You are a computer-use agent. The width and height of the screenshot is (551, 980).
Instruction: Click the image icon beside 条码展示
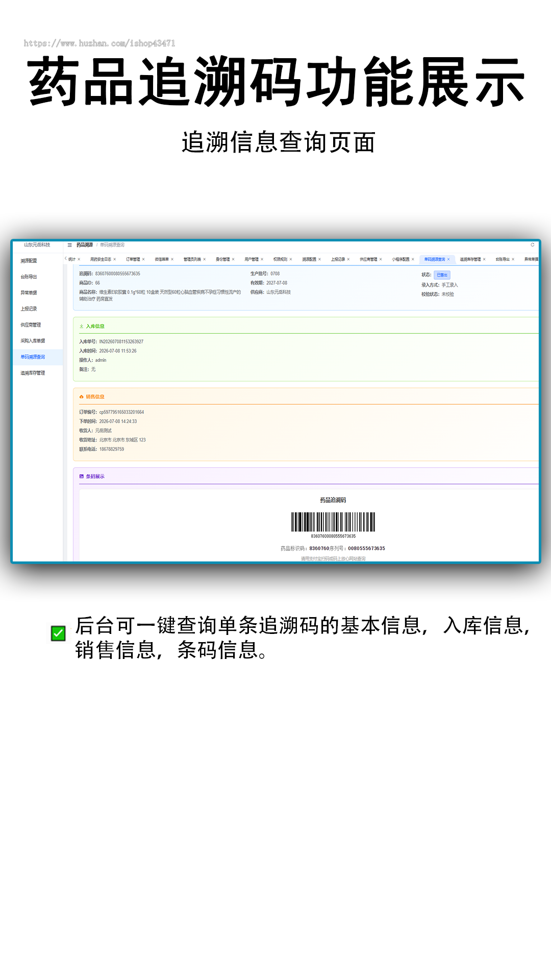pos(81,476)
